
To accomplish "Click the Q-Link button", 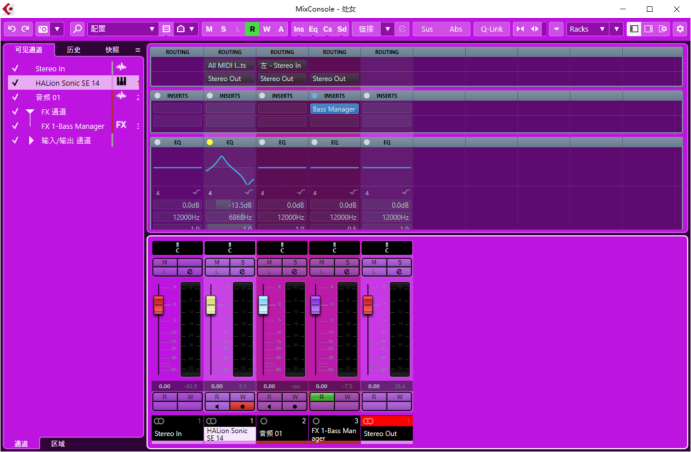I will 490,29.
